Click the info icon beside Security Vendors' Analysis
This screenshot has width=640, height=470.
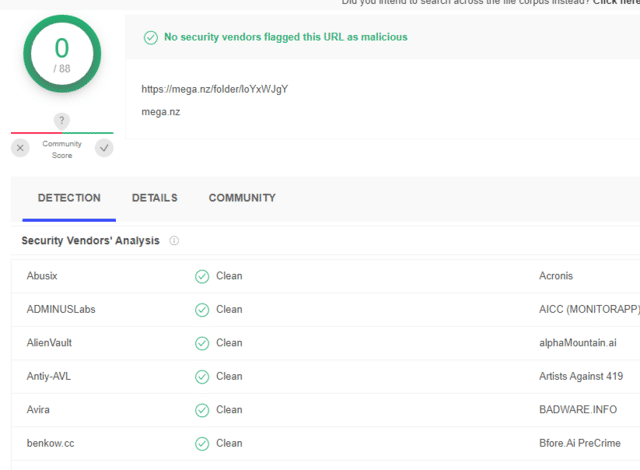[x=174, y=241]
